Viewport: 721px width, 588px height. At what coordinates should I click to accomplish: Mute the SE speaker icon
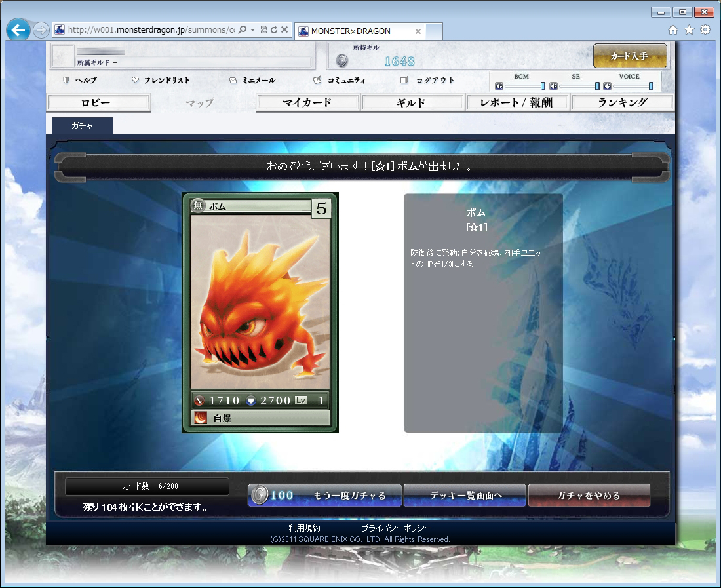click(553, 86)
